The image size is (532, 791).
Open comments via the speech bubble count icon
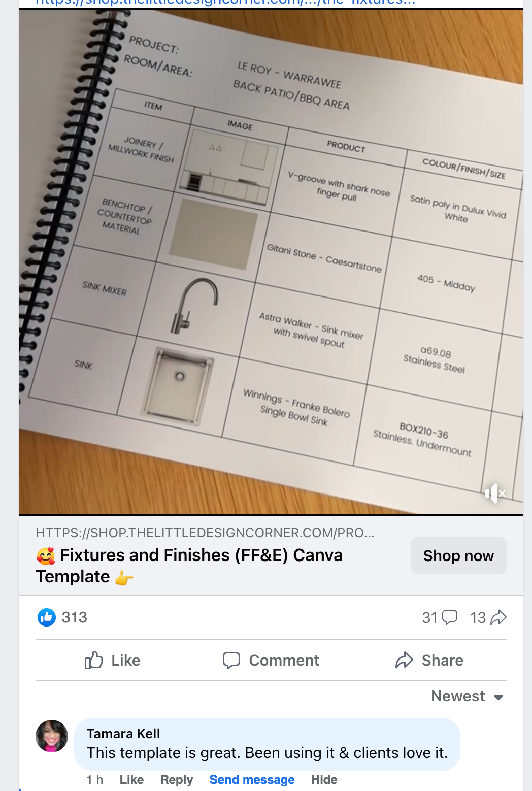pos(450,617)
